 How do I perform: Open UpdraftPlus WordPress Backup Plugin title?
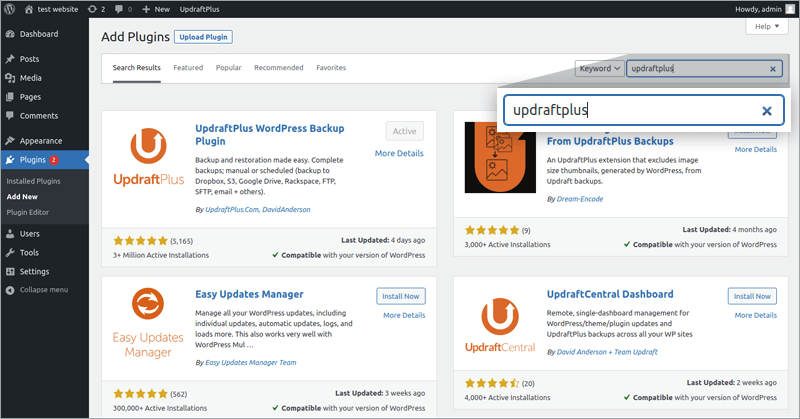click(x=270, y=135)
